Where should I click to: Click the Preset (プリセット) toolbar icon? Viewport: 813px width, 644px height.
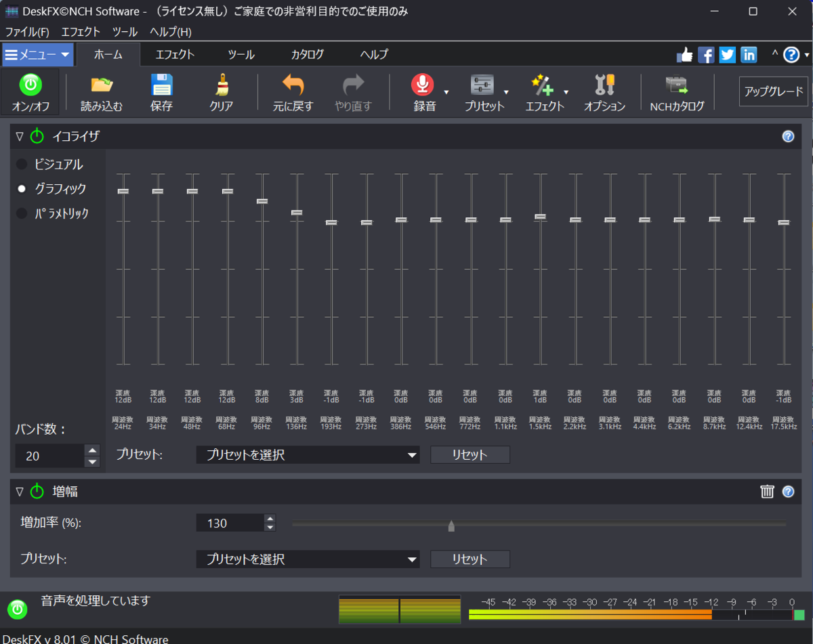tap(482, 85)
